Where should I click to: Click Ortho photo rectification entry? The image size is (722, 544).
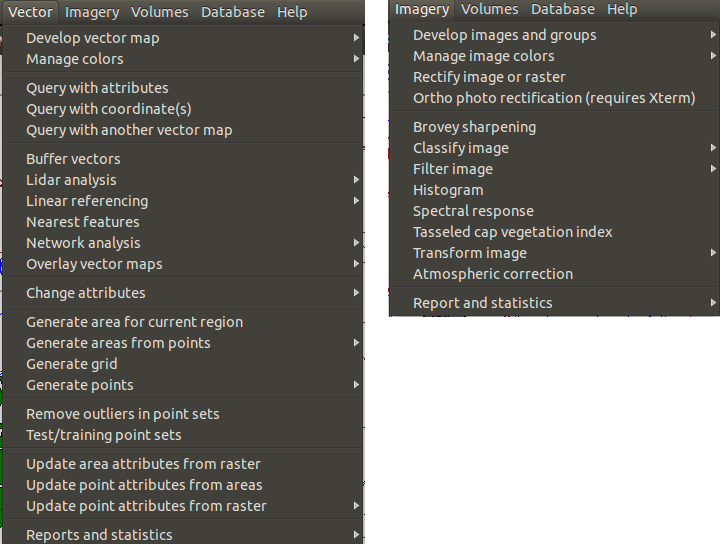[554, 98]
